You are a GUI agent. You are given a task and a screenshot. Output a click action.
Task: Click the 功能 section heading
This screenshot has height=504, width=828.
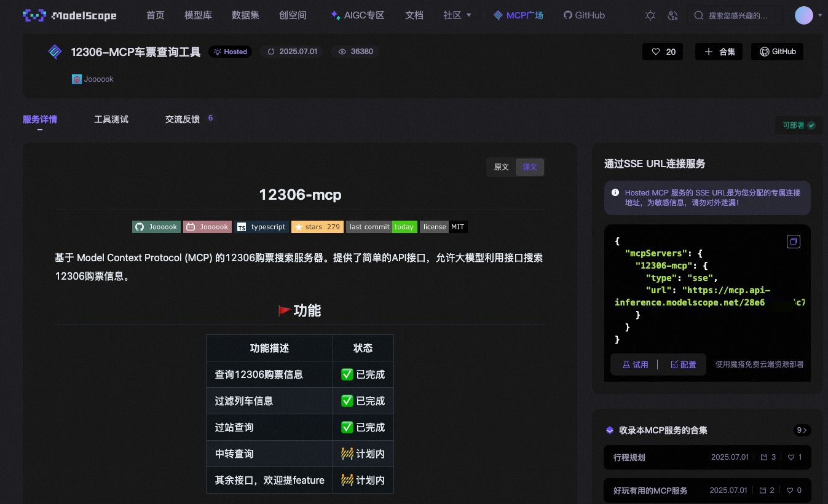click(x=299, y=310)
